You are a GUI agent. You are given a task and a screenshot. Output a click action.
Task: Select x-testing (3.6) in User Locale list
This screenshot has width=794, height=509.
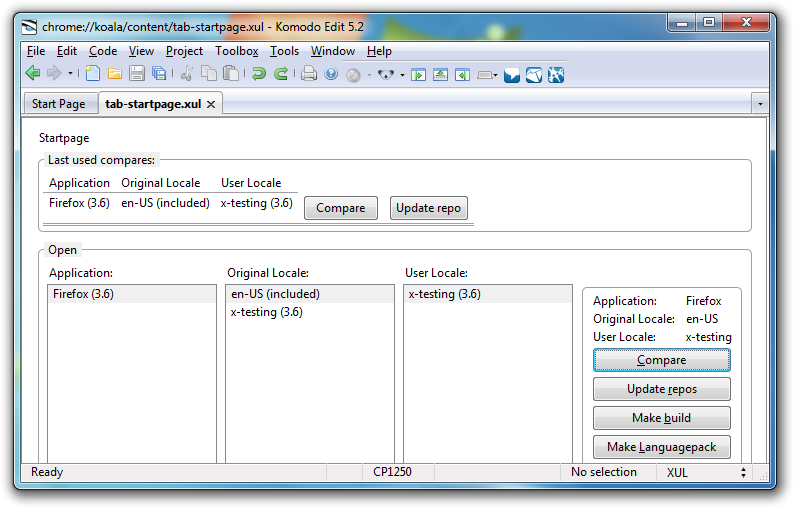pyautogui.click(x=488, y=294)
